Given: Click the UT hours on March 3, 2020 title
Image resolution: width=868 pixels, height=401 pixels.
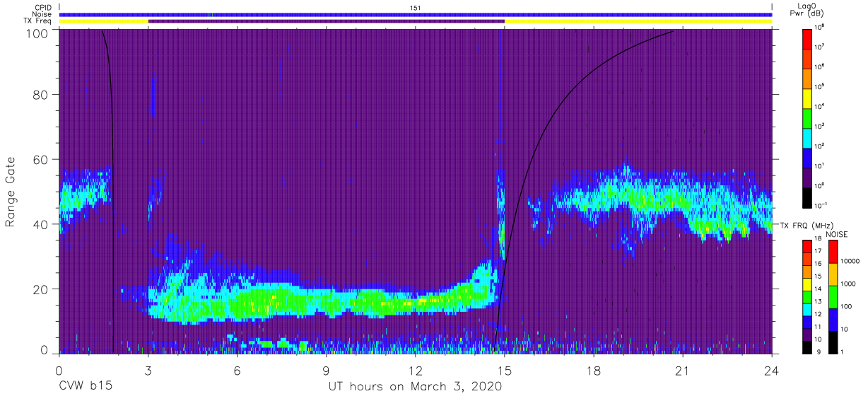Looking at the screenshot, I should coord(415,387).
